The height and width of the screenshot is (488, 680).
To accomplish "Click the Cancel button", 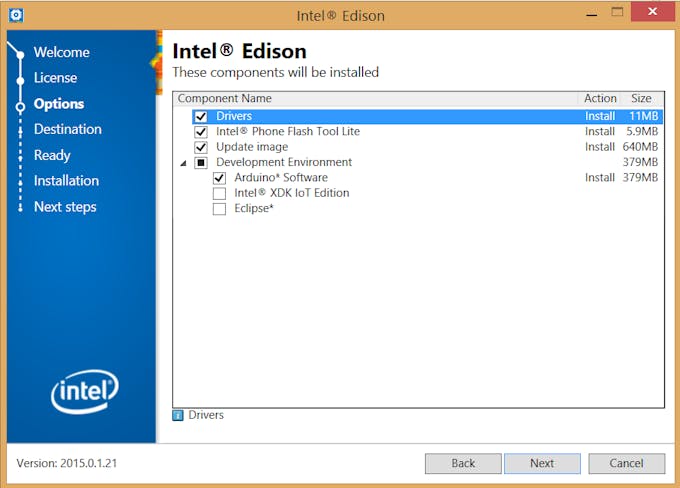I will pyautogui.click(x=626, y=463).
